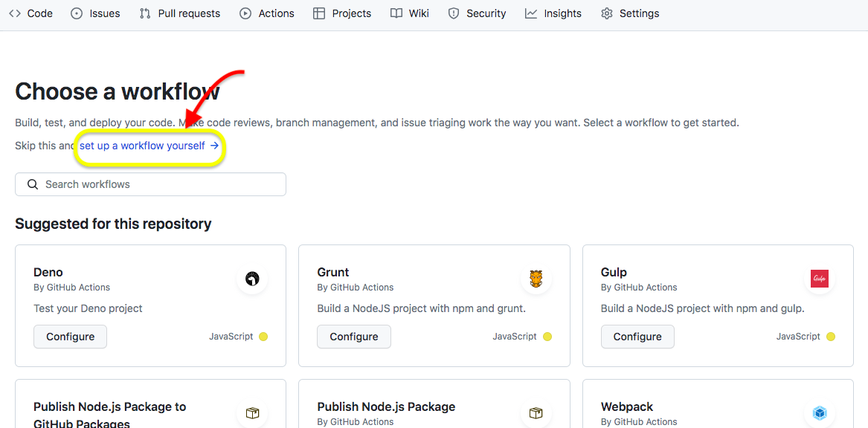Click the Publish Node.js Package to GitHub Packages title
Image resolution: width=868 pixels, height=428 pixels.
coord(109,415)
